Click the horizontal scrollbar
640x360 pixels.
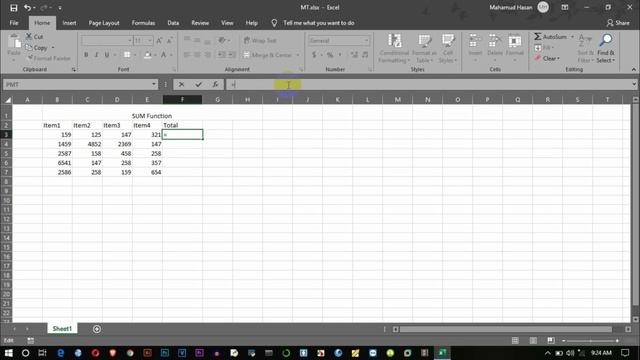pos(505,329)
